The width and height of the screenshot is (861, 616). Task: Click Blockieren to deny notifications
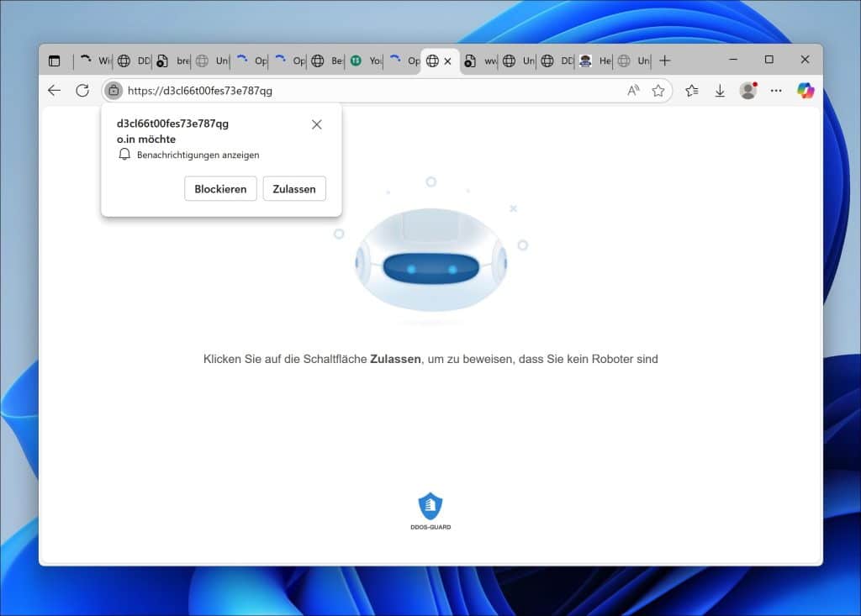tap(220, 189)
